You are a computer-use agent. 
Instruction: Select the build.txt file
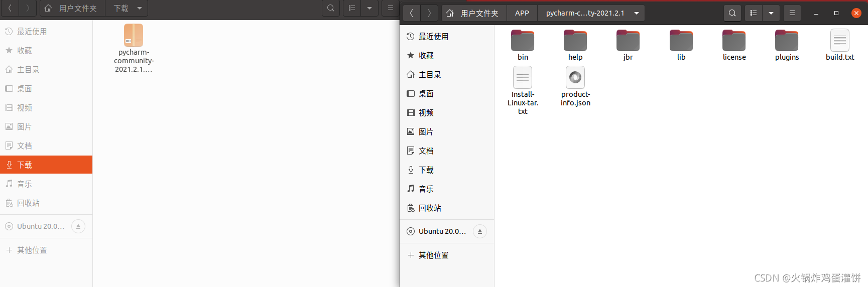840,45
